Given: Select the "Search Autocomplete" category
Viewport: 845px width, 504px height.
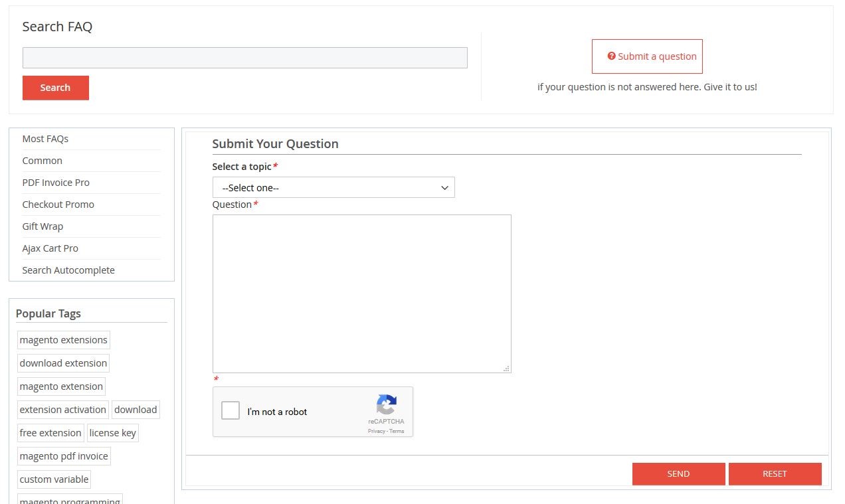Looking at the screenshot, I should [x=68, y=270].
